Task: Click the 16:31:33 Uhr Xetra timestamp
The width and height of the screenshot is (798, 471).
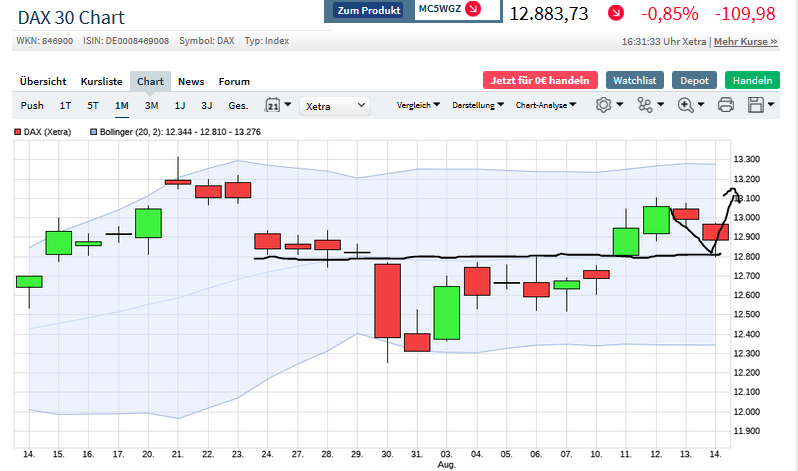Action: (664, 42)
